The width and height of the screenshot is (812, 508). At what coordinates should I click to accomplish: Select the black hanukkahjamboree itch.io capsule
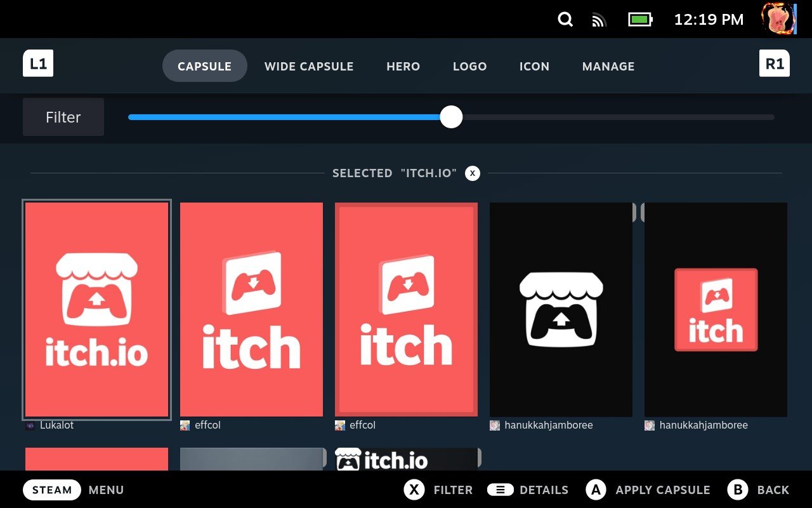point(560,310)
